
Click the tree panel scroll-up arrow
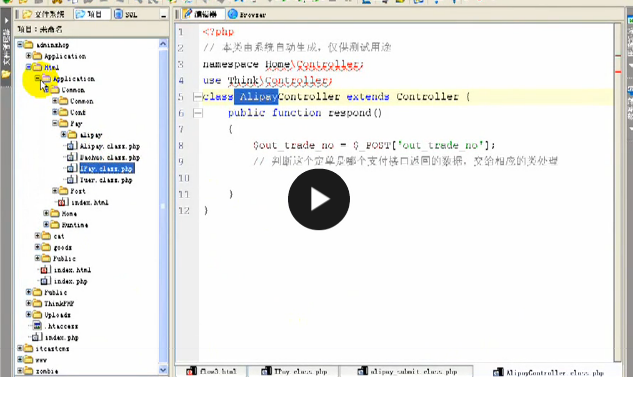coord(163,44)
